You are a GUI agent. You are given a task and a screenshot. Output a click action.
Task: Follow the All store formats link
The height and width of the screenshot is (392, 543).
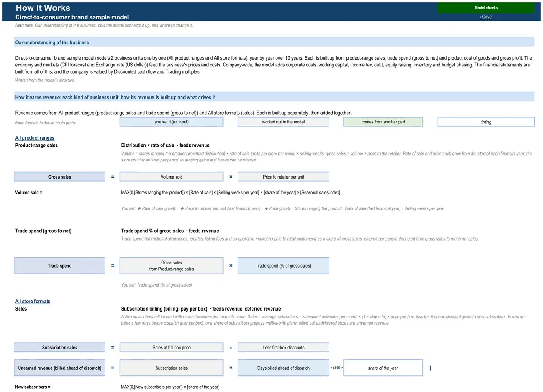(33, 301)
